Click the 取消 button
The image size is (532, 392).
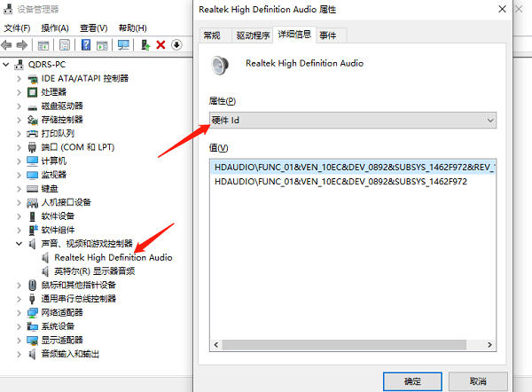pos(478,381)
